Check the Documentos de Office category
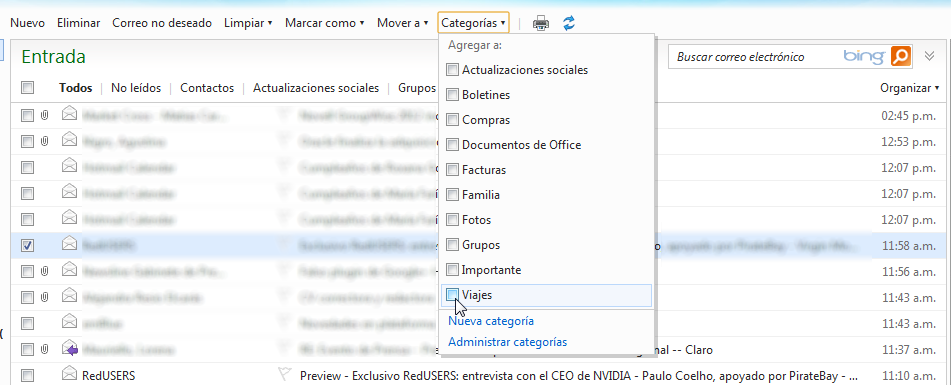The image size is (951, 385). (x=452, y=145)
